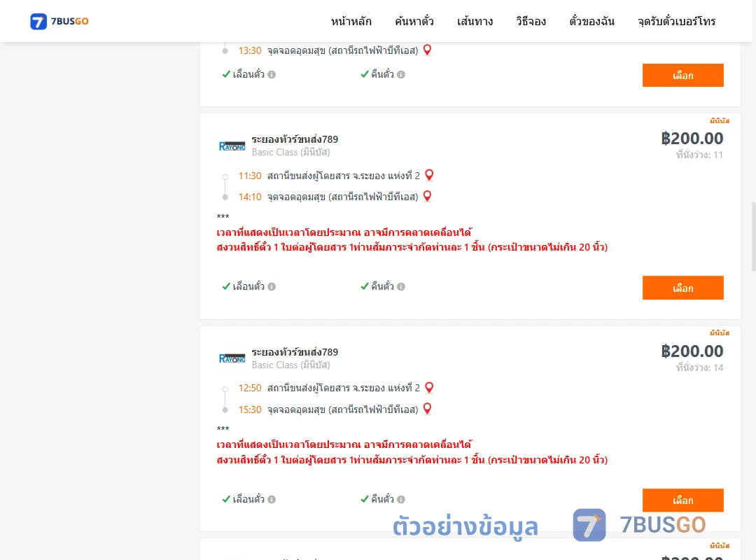Screen dimensions: 756x560
Task: Click the ฿200.00 price of 12:50 trip
Action: pos(692,351)
